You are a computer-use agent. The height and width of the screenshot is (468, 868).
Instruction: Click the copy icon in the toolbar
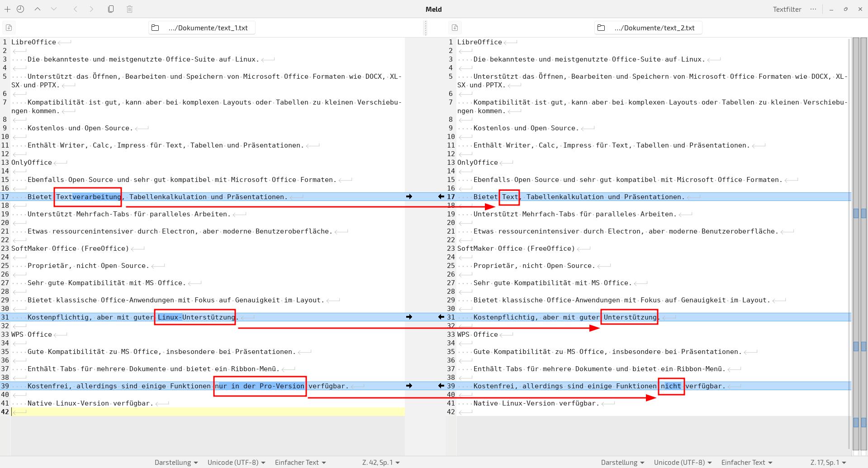click(111, 9)
